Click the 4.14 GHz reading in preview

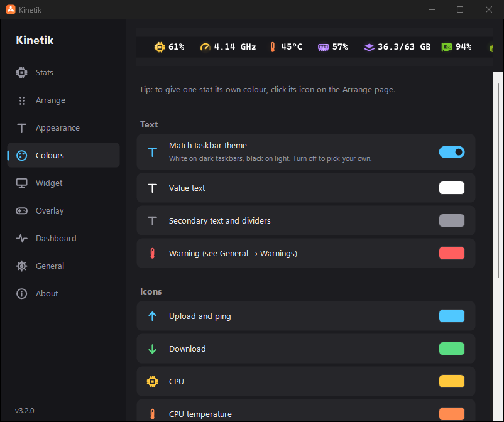[x=235, y=47]
